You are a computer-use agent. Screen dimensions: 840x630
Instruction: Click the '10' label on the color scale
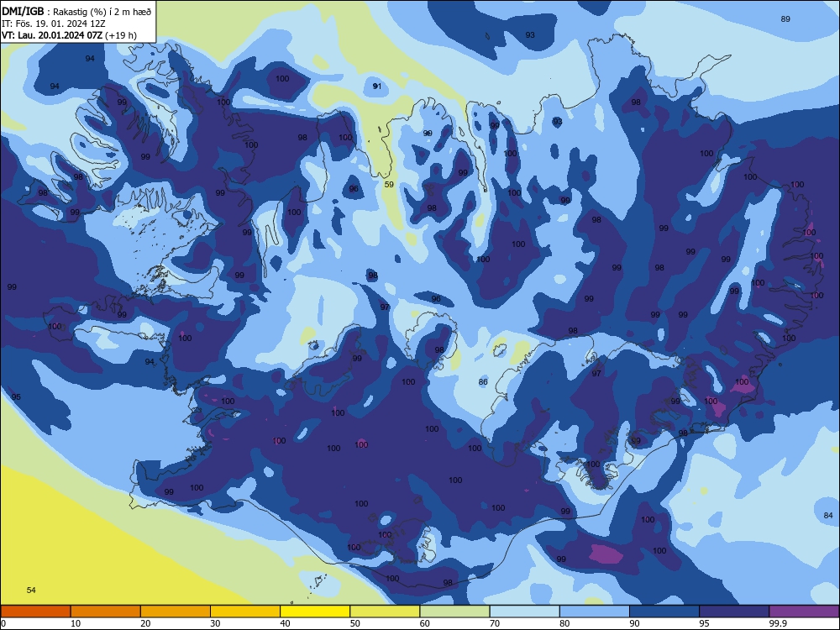[76, 623]
